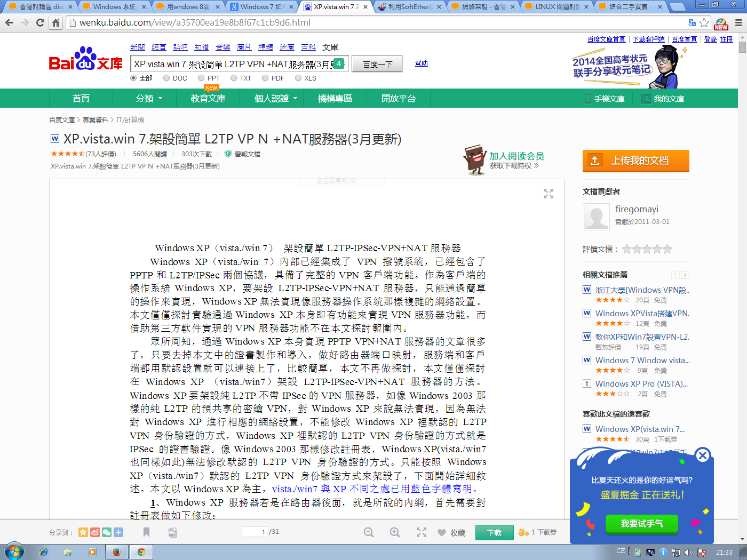Click the 舉報文檔 link

pos(243,154)
